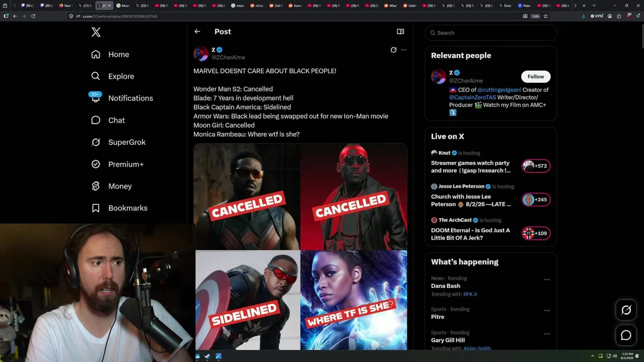
Task: Open a new browser tab
Action: (x=584, y=6)
